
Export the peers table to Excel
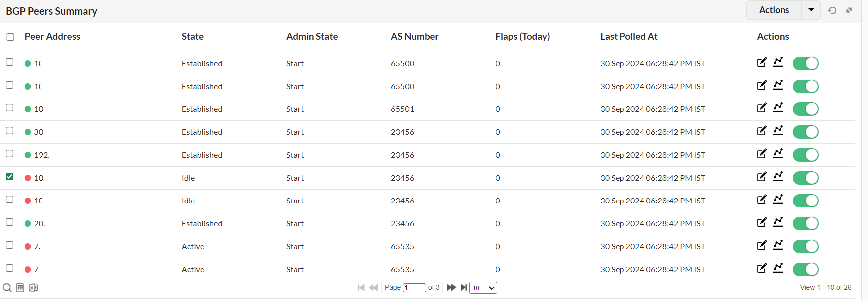click(32, 288)
